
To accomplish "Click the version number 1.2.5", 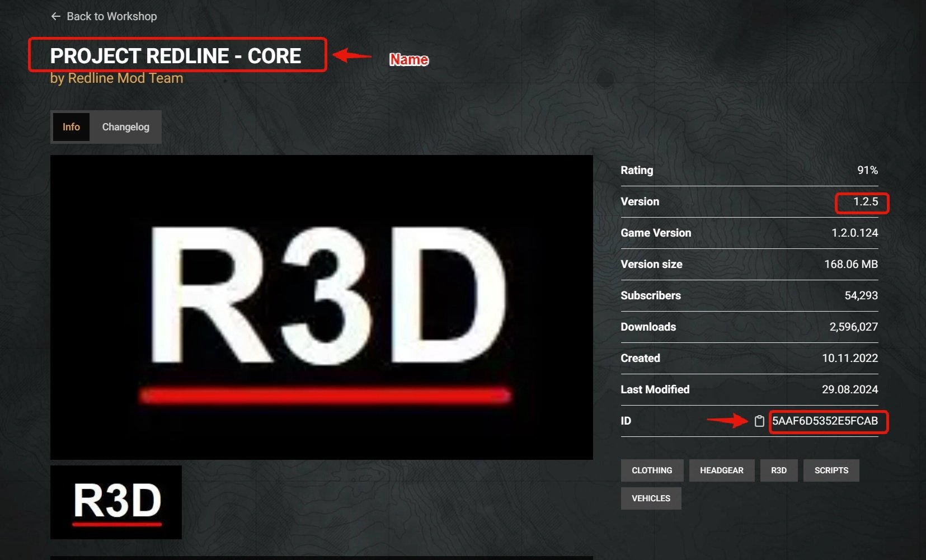I will pos(865,202).
